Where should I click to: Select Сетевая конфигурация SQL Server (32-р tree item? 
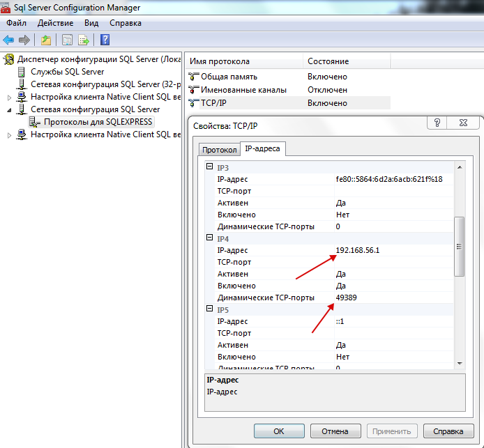pos(105,84)
